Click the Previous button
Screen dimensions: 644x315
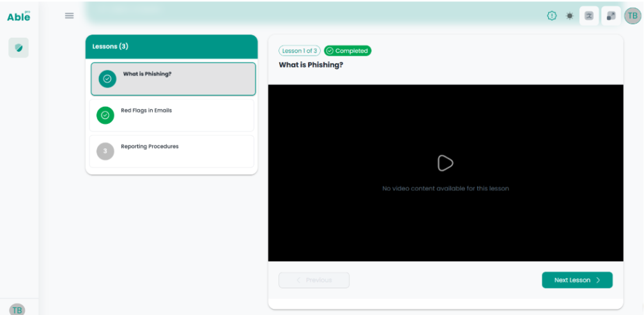314,280
